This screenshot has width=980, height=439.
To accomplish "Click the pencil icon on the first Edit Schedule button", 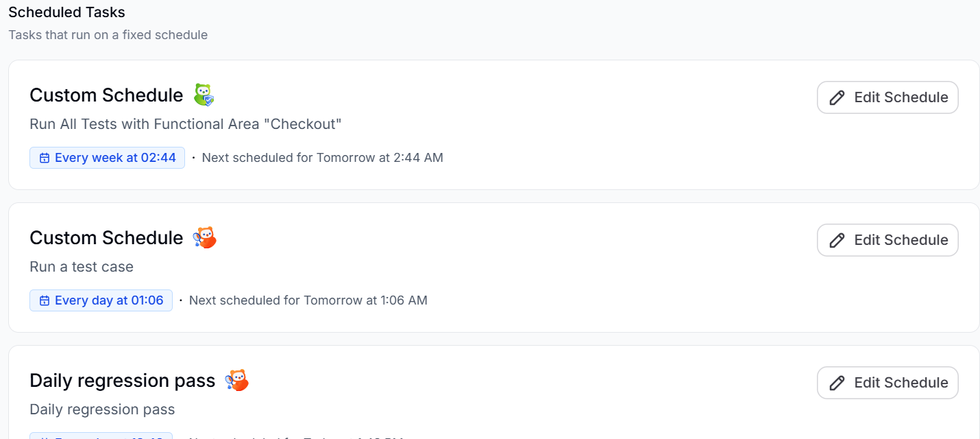I will (x=837, y=97).
